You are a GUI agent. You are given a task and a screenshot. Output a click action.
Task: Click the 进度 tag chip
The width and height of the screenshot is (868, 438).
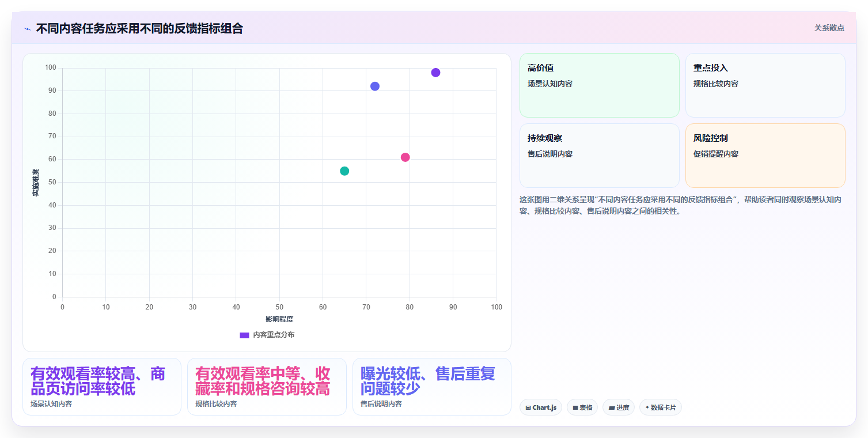coord(619,407)
